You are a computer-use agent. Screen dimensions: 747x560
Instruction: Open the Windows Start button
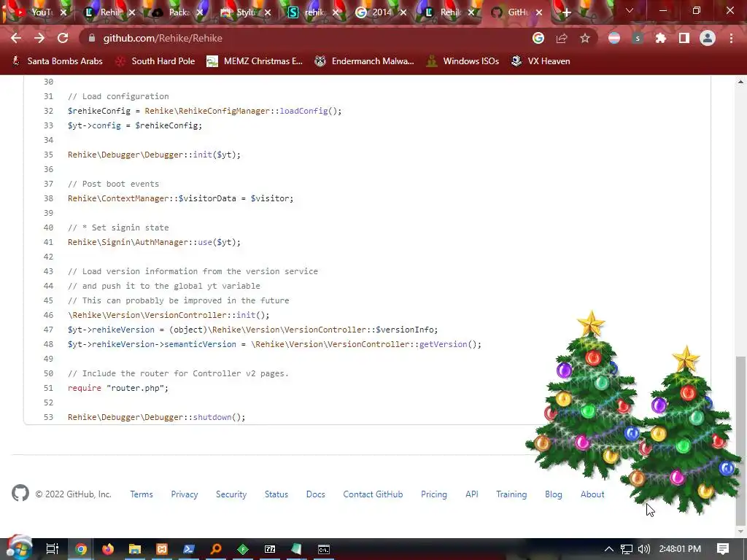(x=19, y=548)
